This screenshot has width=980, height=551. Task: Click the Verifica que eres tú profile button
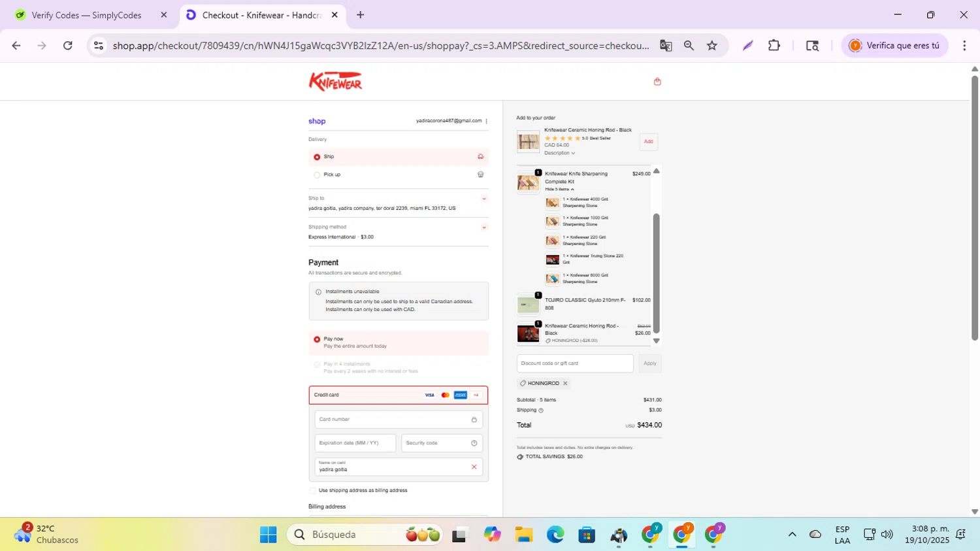894,46
